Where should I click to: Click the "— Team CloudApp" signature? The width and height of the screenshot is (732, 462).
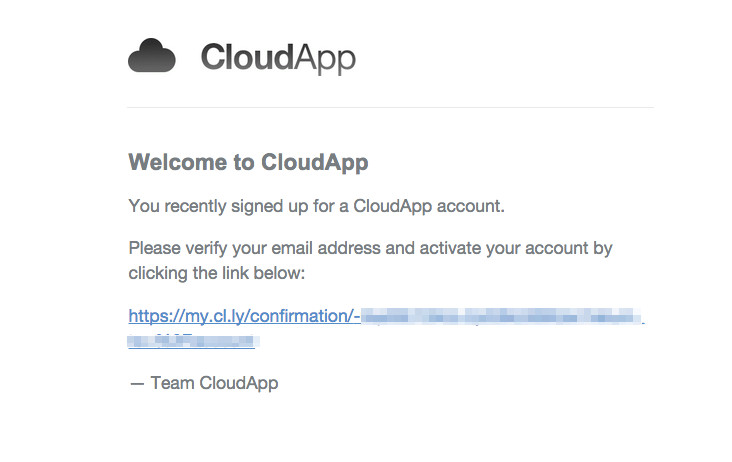203,383
